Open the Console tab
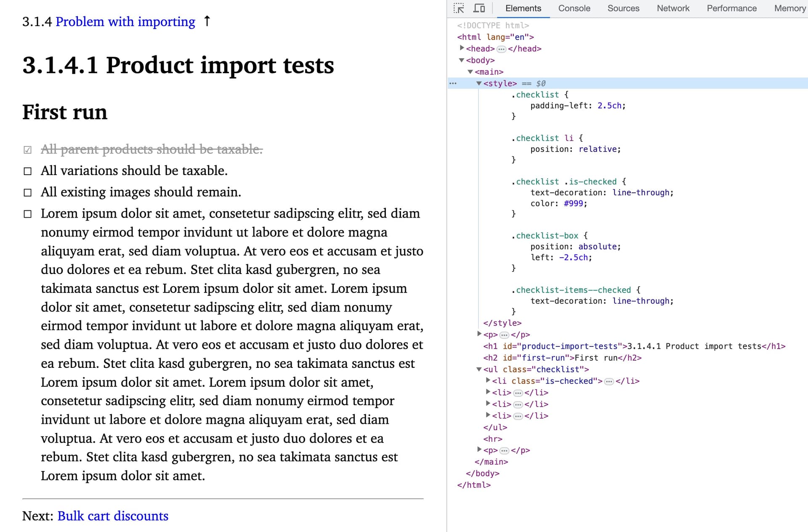Screen dimensions: 808x532 click(x=574, y=8)
